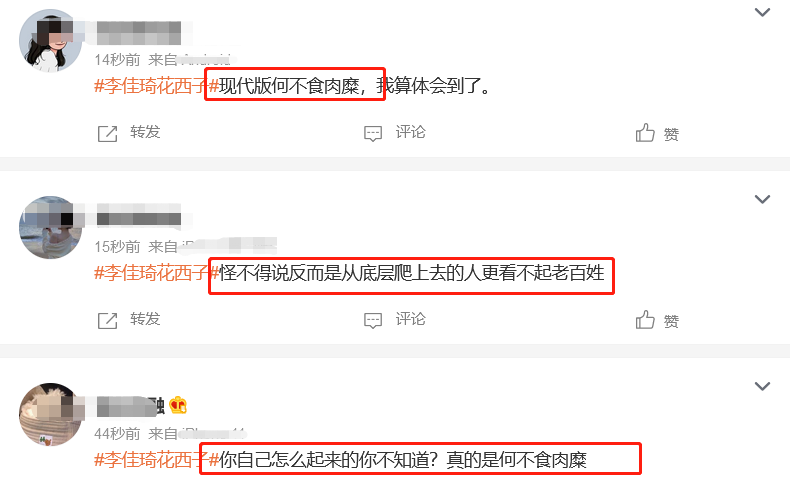Open the second post's chevron dropdown
790x484 pixels.
[762, 199]
